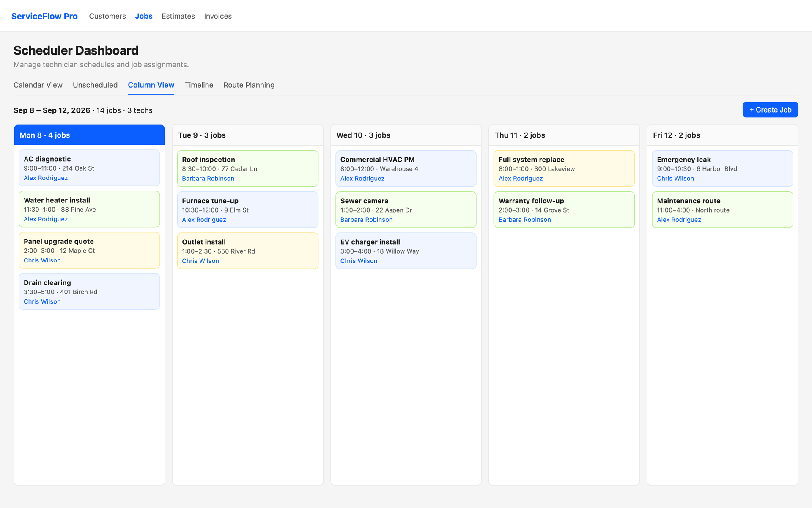Open the Furnace tune-up job card
Viewport: 812px width, 508px height.
pos(248,210)
